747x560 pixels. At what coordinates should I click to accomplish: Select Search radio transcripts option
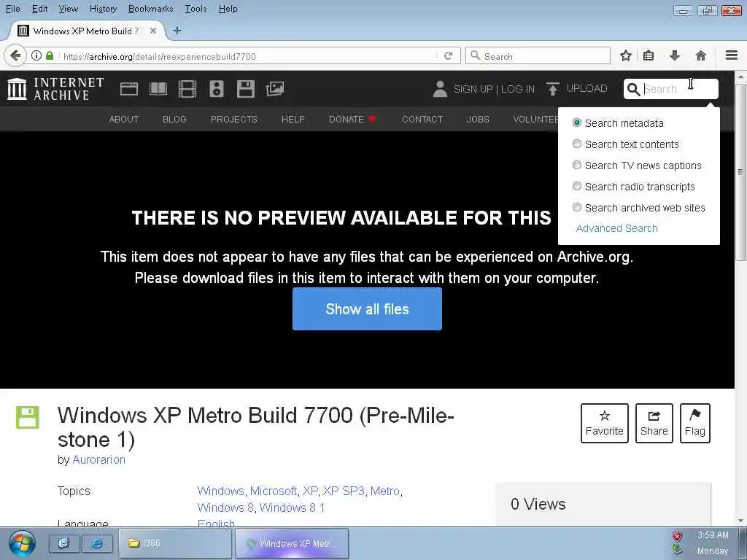(577, 186)
